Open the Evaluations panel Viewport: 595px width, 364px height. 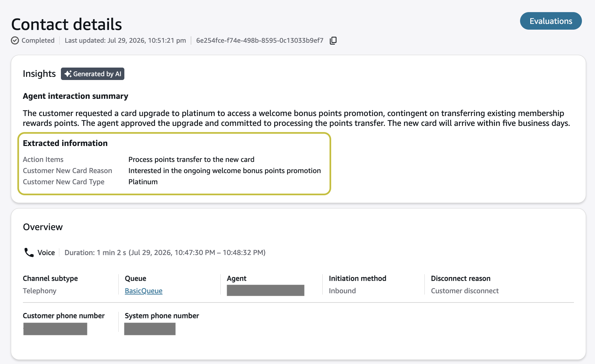point(551,21)
